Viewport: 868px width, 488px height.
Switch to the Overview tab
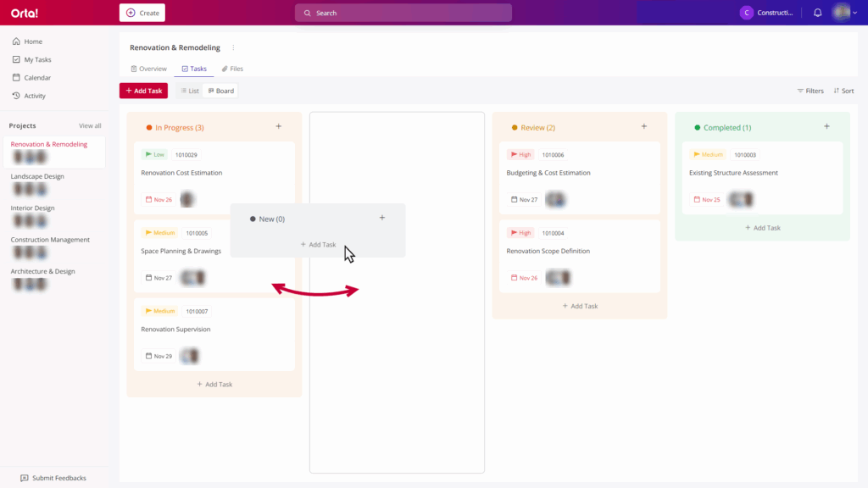click(x=148, y=69)
